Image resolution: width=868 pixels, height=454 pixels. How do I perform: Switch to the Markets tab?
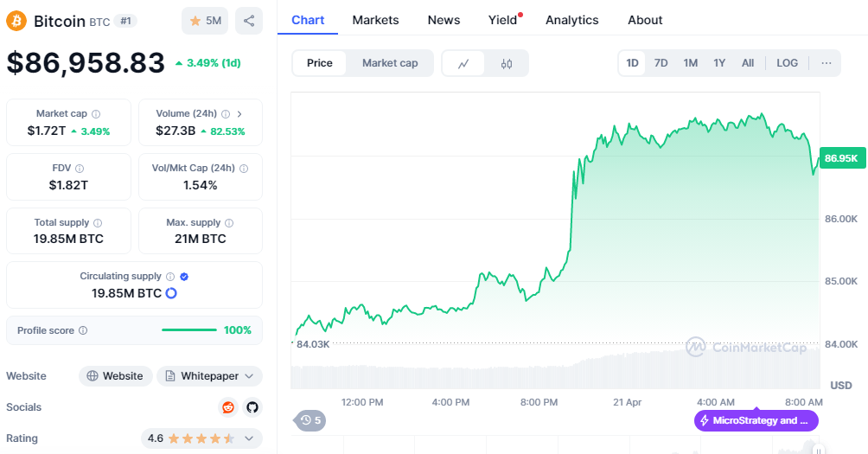tap(375, 20)
